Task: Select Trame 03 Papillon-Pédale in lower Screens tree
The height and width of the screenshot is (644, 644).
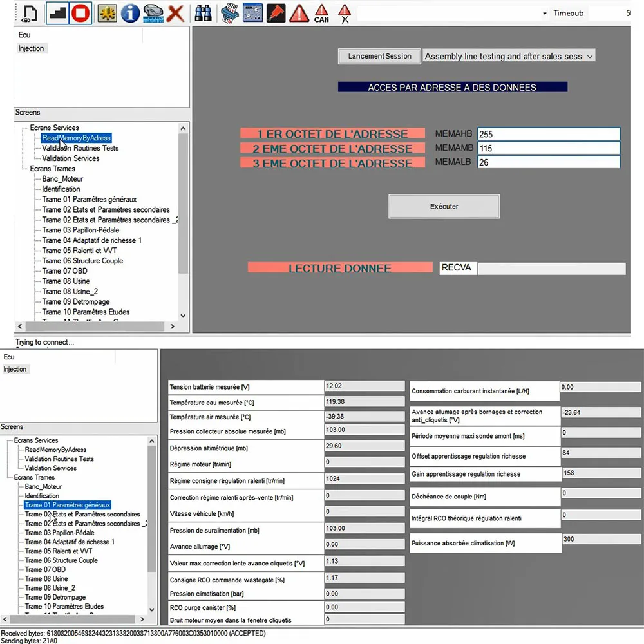Action: (59, 533)
